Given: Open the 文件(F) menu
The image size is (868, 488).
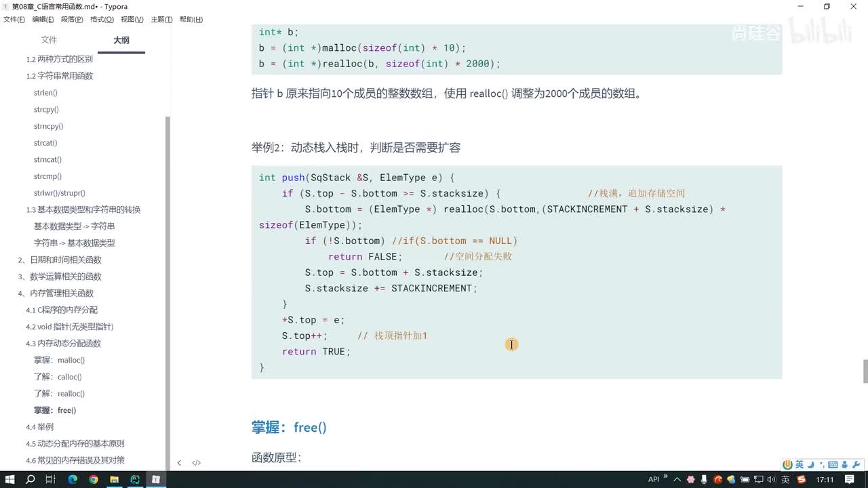Looking at the screenshot, I should tap(14, 20).
